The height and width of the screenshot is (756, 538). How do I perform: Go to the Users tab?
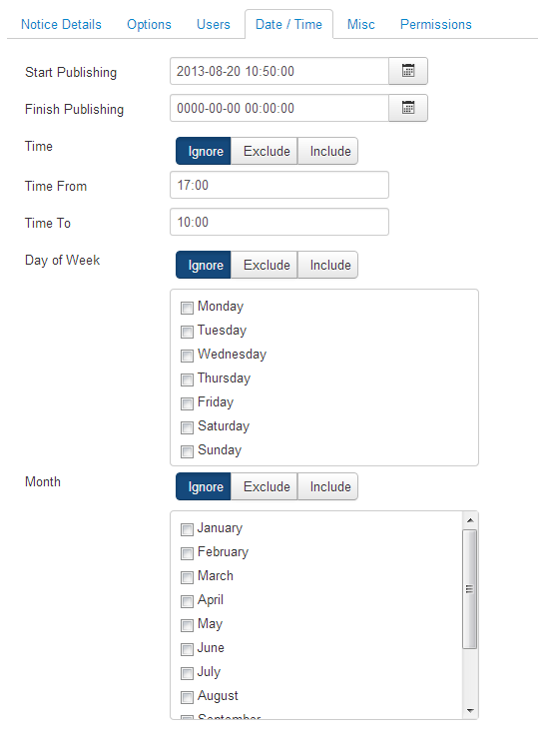click(x=213, y=24)
